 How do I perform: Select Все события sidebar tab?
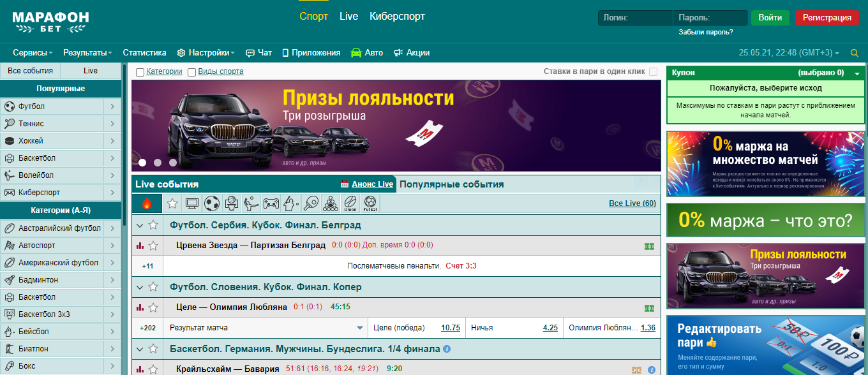click(30, 71)
